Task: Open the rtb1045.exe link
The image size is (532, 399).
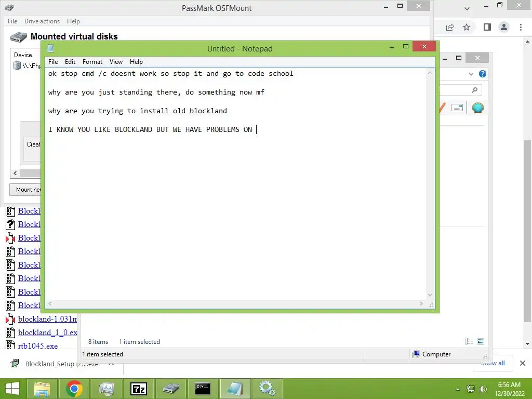Action: click(x=38, y=345)
